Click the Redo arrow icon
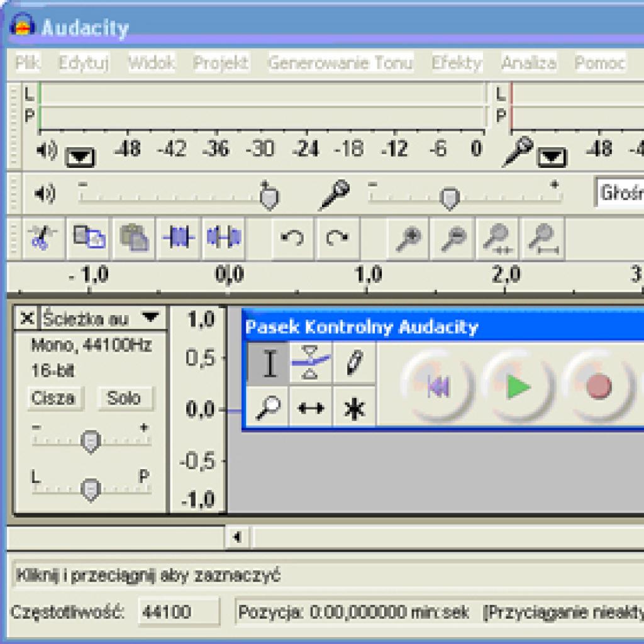 [338, 238]
